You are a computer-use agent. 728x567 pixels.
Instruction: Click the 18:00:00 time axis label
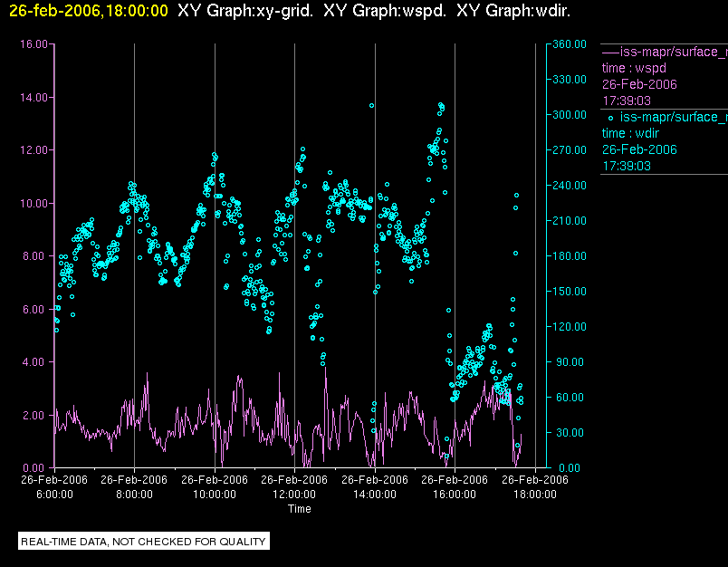pyautogui.click(x=535, y=495)
